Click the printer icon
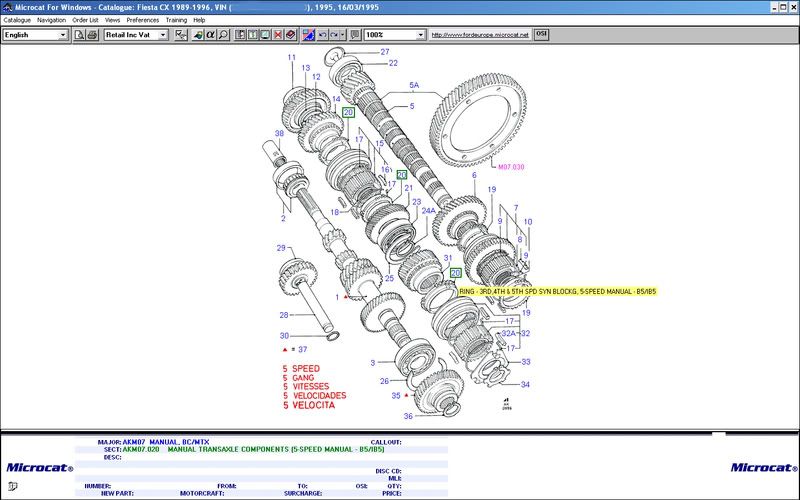The image size is (800, 500). pyautogui.click(x=92, y=35)
